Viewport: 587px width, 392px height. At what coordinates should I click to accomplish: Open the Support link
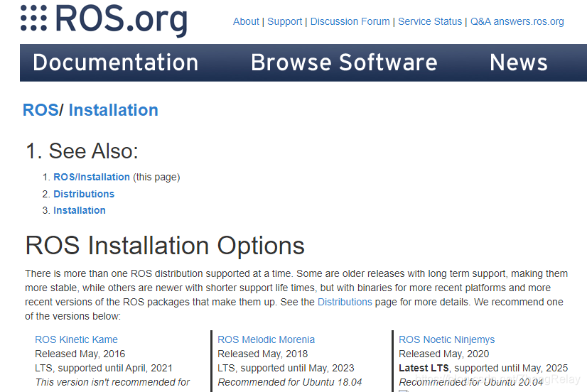(x=284, y=22)
